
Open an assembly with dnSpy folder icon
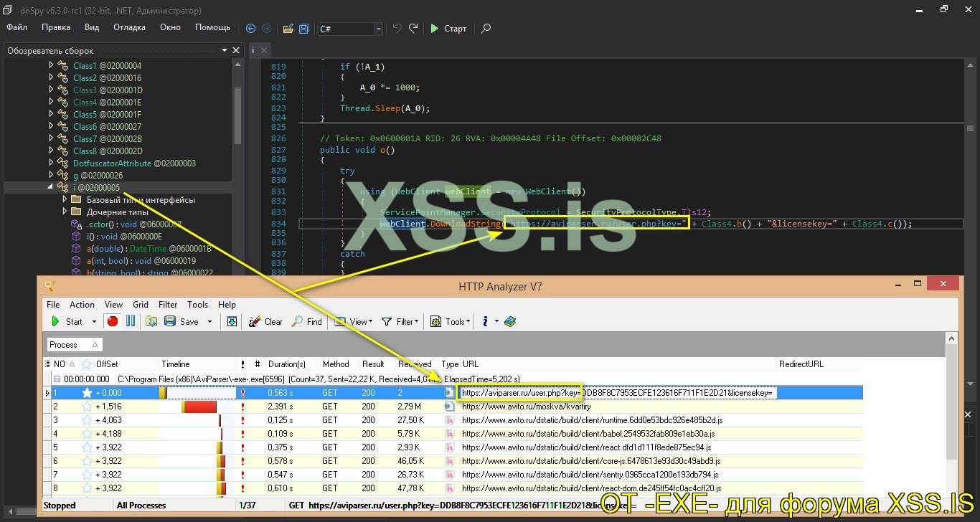[x=288, y=29]
